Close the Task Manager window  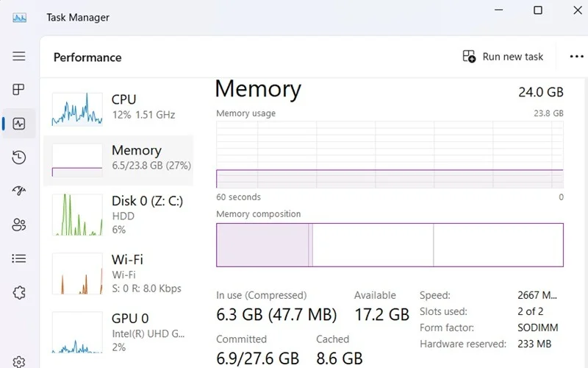(x=578, y=10)
